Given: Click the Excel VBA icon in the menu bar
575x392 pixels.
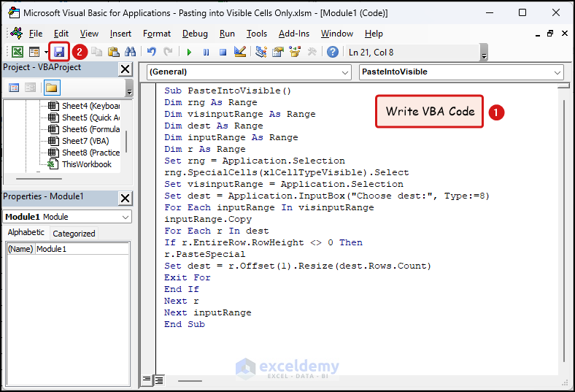Looking at the screenshot, I should click(x=16, y=33).
